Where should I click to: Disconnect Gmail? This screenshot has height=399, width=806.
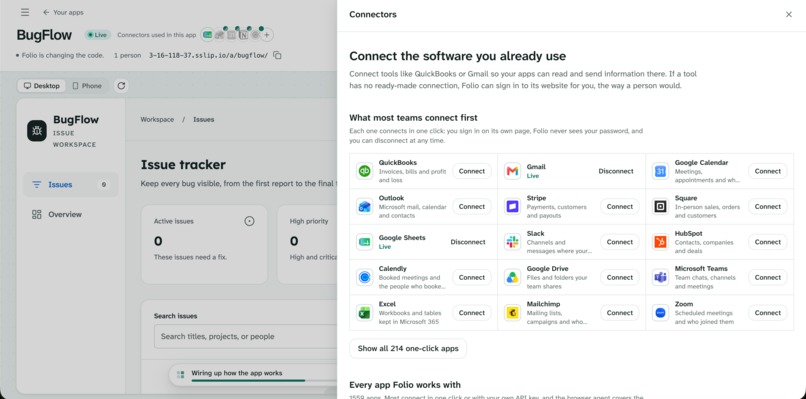point(616,171)
